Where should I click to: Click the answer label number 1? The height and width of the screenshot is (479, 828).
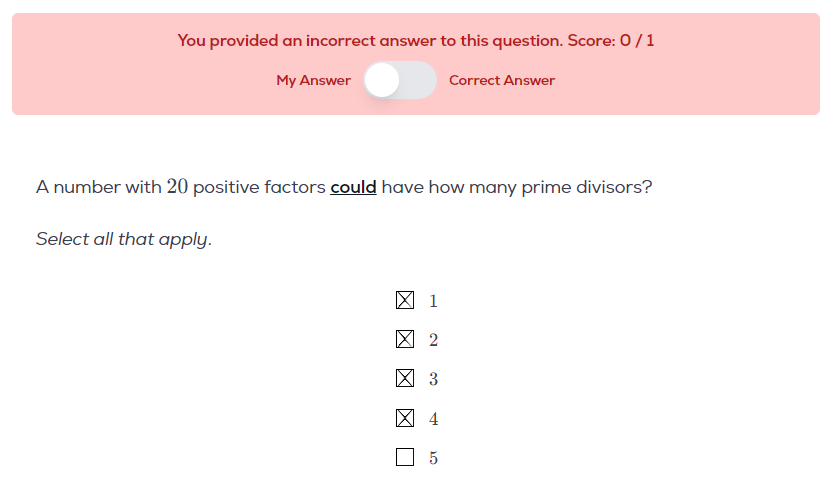coord(433,300)
